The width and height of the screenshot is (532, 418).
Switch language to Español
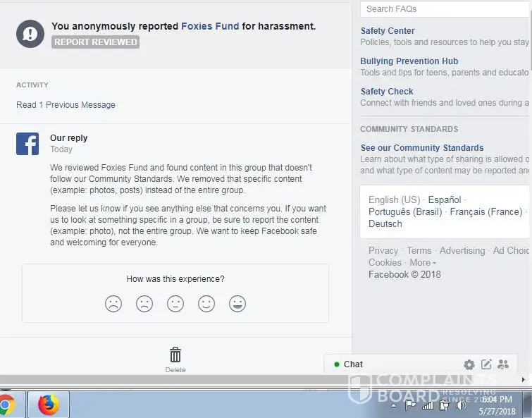445,200
